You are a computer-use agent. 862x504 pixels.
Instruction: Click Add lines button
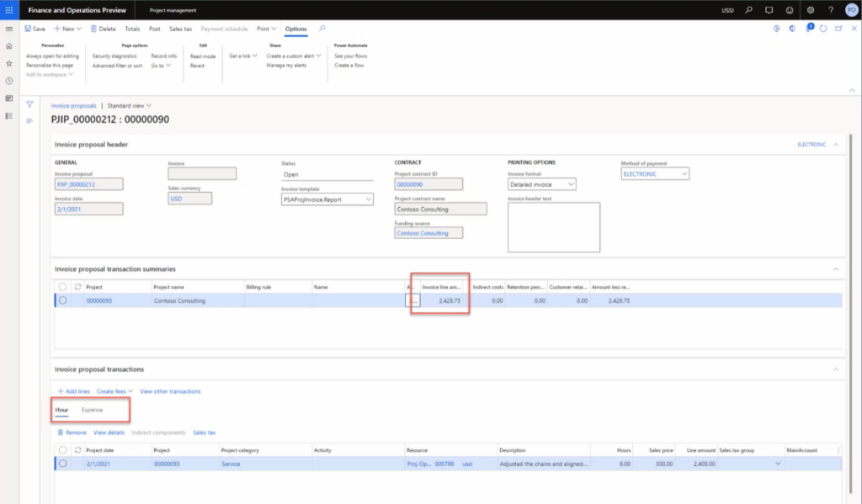pos(74,391)
